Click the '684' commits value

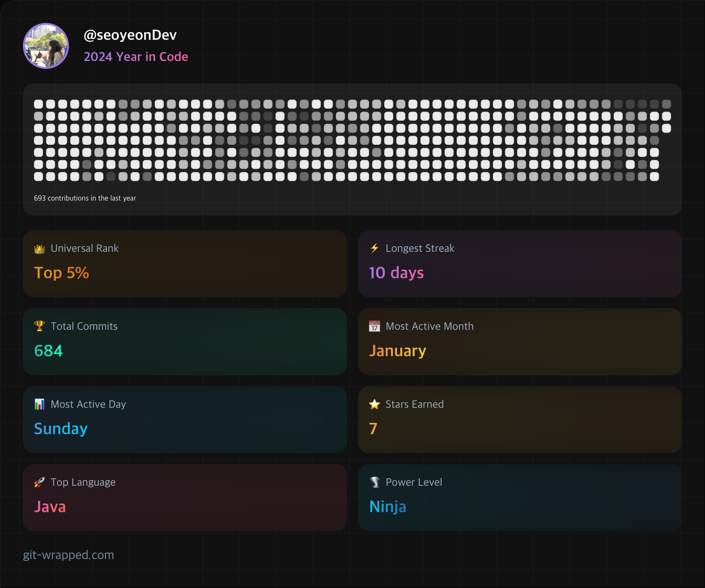point(48,351)
